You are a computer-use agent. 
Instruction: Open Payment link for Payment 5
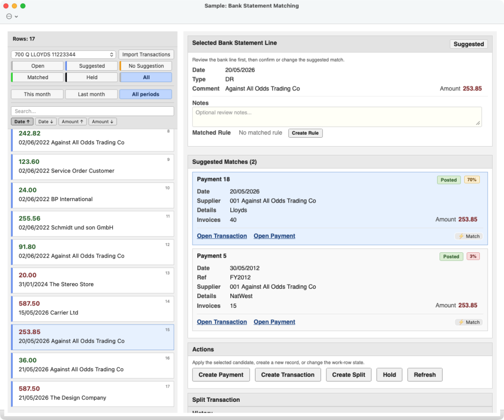(274, 322)
